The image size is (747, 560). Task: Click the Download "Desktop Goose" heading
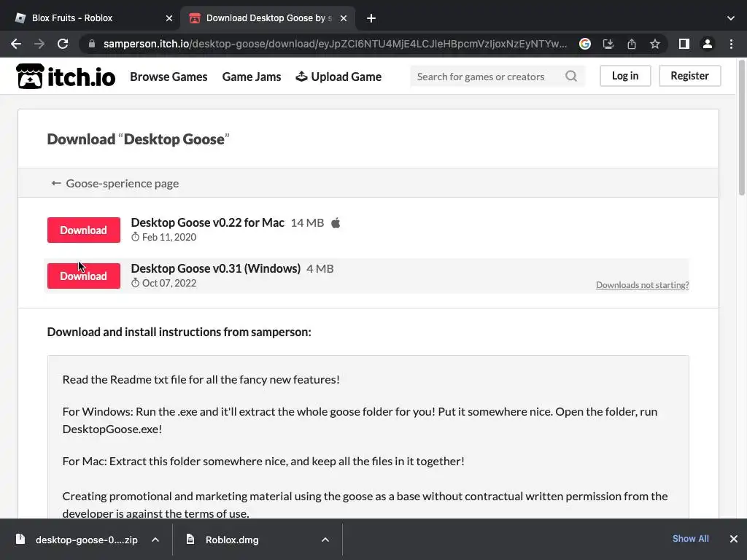tap(138, 139)
